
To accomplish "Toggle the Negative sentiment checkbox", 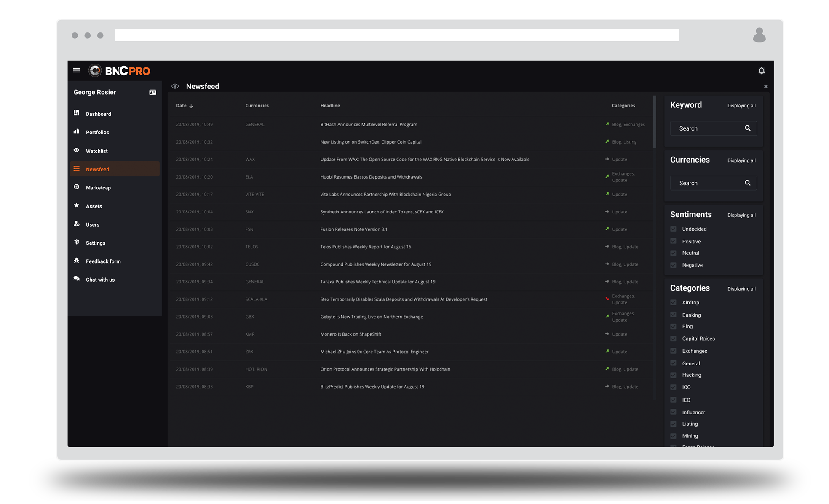I will tap(673, 265).
